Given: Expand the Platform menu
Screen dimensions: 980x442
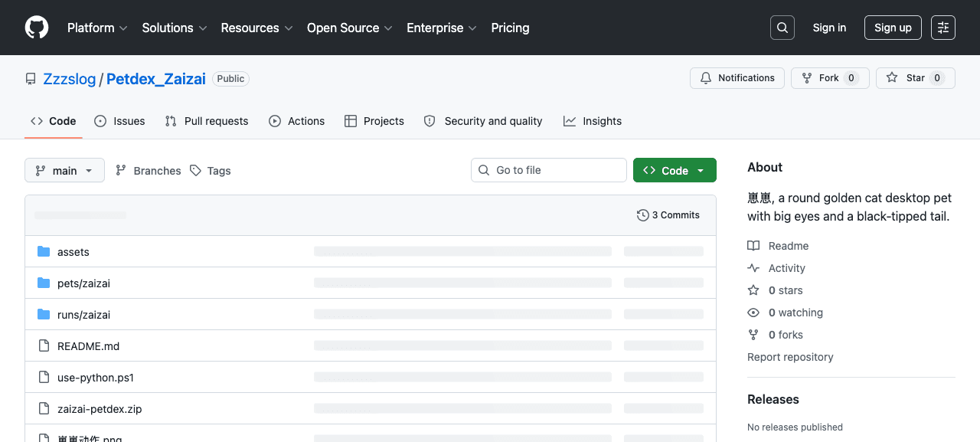Looking at the screenshot, I should pyautogui.click(x=96, y=28).
